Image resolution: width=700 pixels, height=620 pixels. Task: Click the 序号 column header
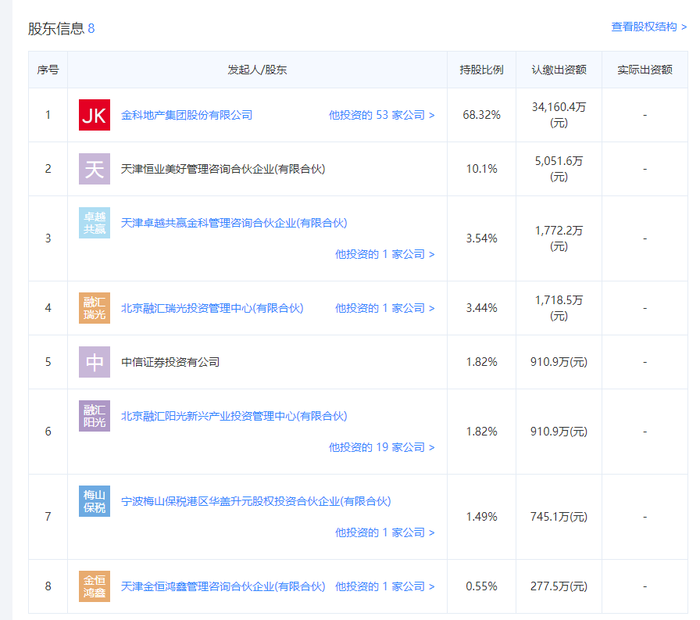pos(48,70)
